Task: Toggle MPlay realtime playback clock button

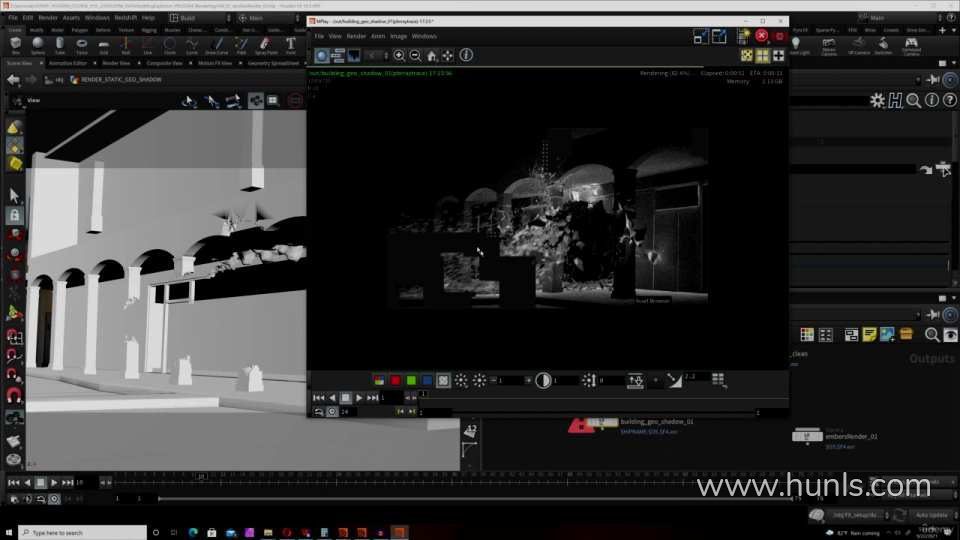Action: 332,412
